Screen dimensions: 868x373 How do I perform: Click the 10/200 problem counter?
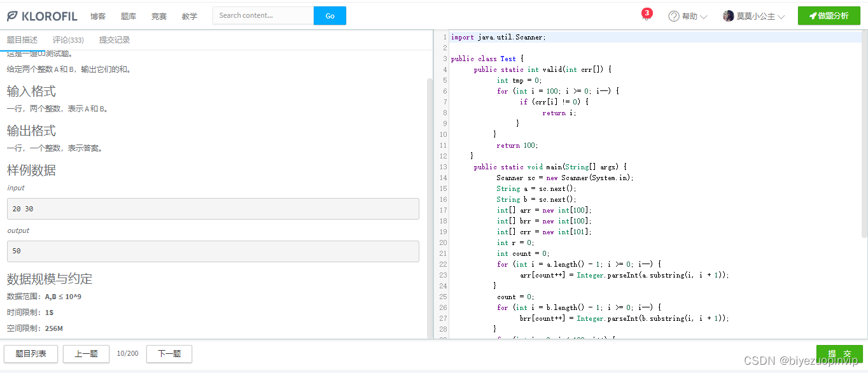point(127,354)
